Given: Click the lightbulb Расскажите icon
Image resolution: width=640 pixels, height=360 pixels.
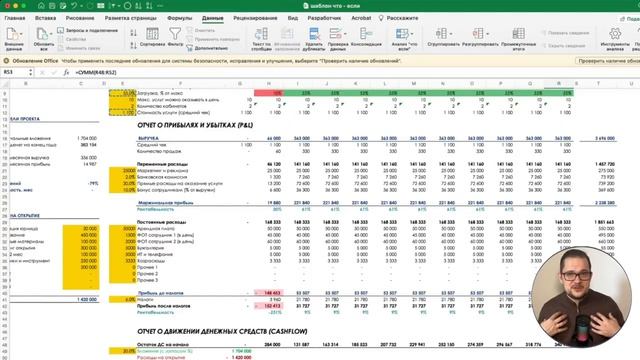Looking at the screenshot, I should (x=381, y=18).
